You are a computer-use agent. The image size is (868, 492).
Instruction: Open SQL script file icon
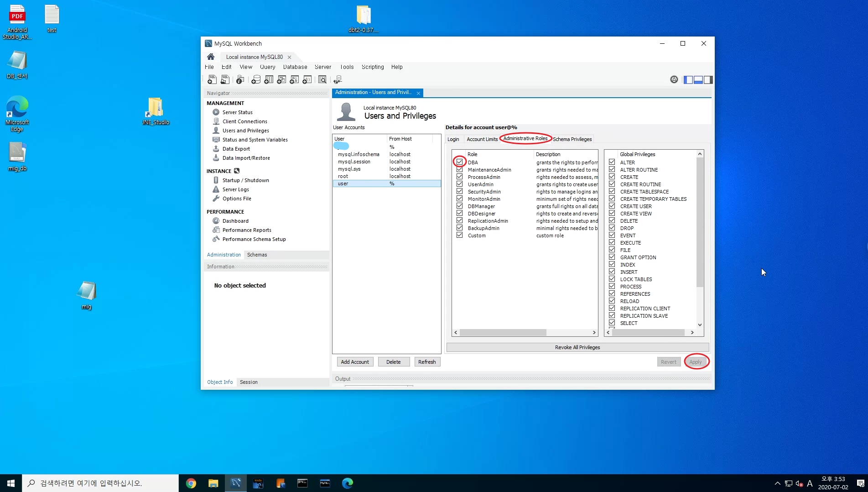(x=225, y=79)
